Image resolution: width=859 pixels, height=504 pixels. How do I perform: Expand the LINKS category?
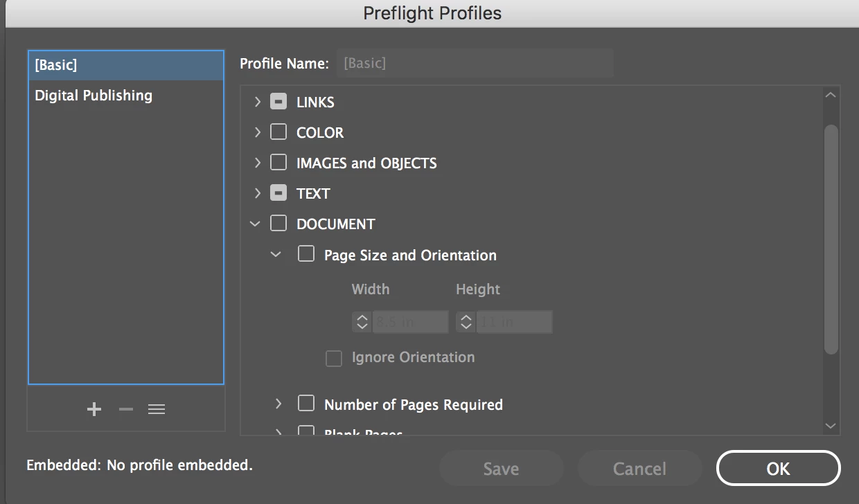[x=257, y=102]
